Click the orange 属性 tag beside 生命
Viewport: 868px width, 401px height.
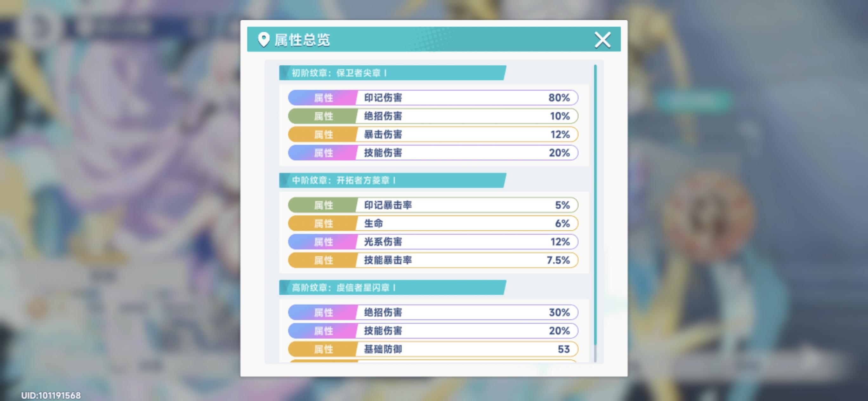click(323, 223)
